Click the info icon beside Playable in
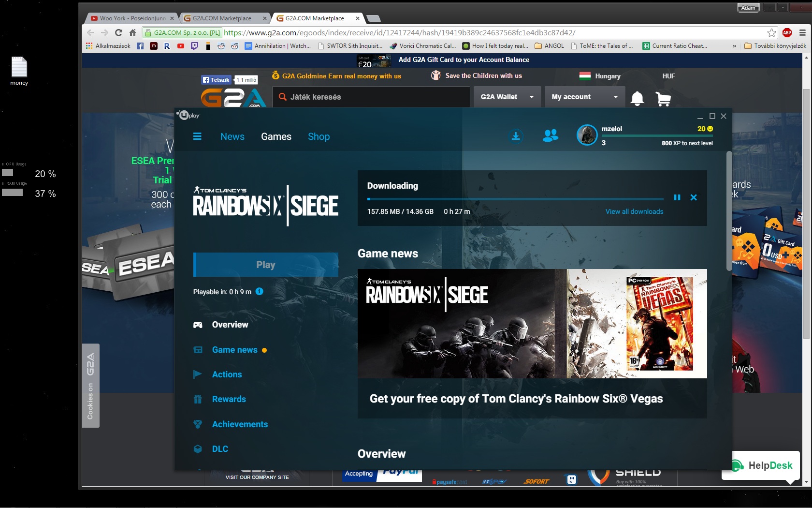 pyautogui.click(x=260, y=291)
